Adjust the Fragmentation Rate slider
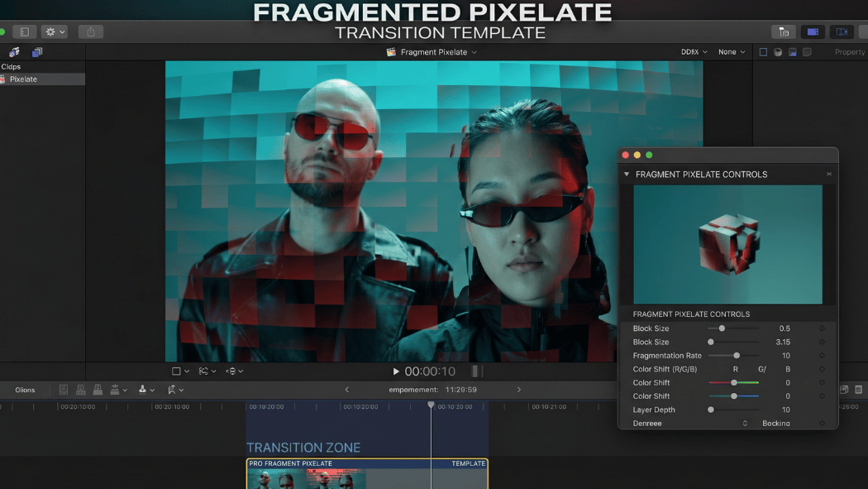The width and height of the screenshot is (868, 489). (733, 356)
